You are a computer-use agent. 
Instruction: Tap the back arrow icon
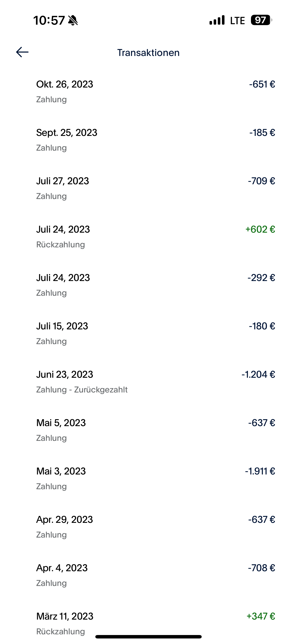pyautogui.click(x=22, y=52)
